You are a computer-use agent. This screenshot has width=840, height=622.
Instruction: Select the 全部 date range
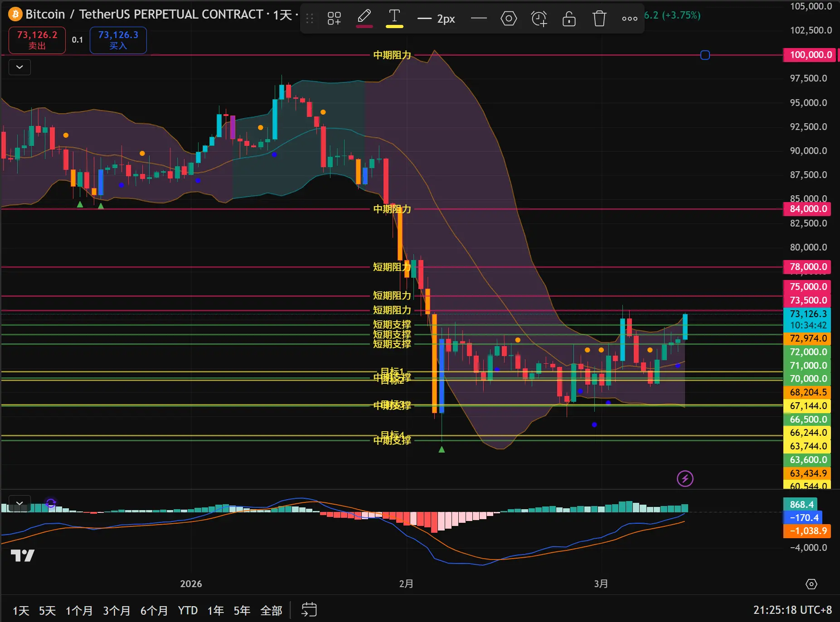coord(272,611)
